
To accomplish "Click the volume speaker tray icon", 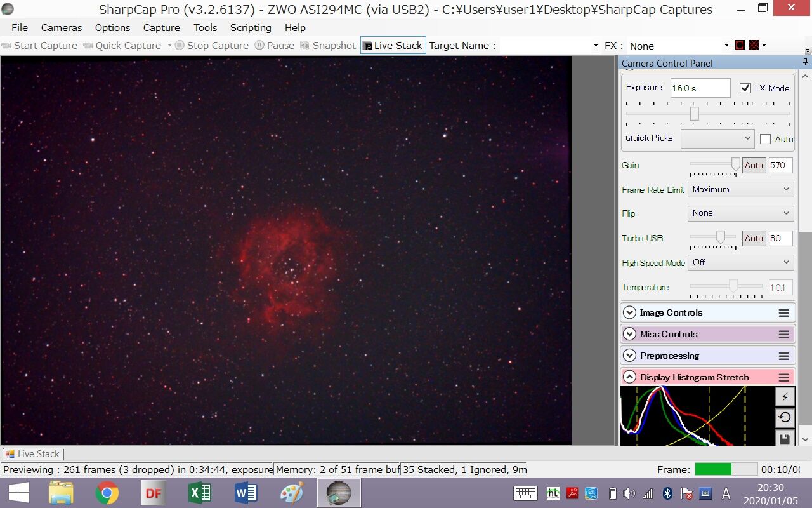I will pyautogui.click(x=629, y=493).
